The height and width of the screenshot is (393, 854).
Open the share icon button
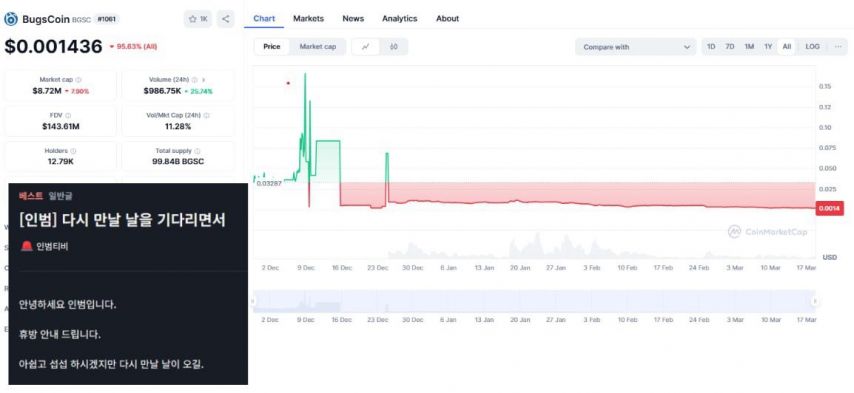pos(225,19)
